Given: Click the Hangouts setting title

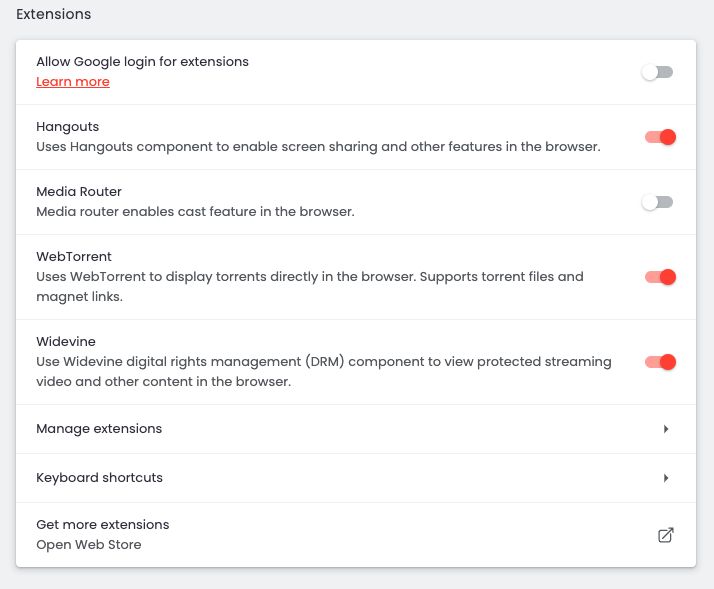Looking at the screenshot, I should coord(67,127).
